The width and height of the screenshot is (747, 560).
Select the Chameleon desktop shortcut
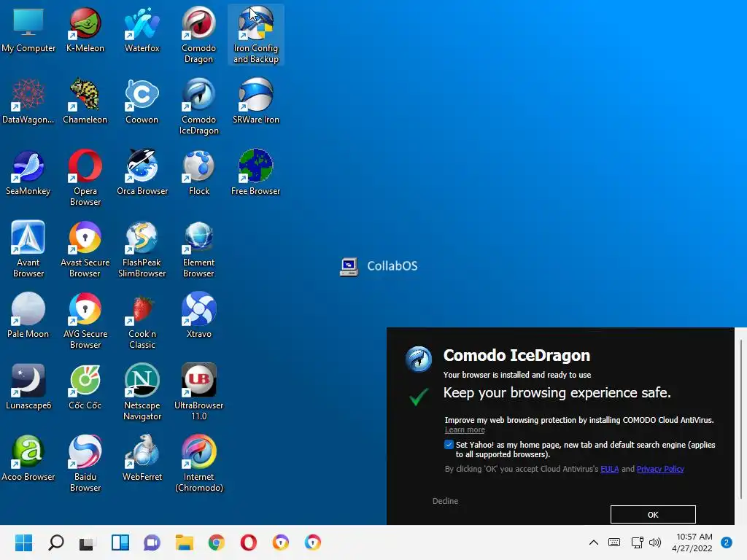pos(85,101)
